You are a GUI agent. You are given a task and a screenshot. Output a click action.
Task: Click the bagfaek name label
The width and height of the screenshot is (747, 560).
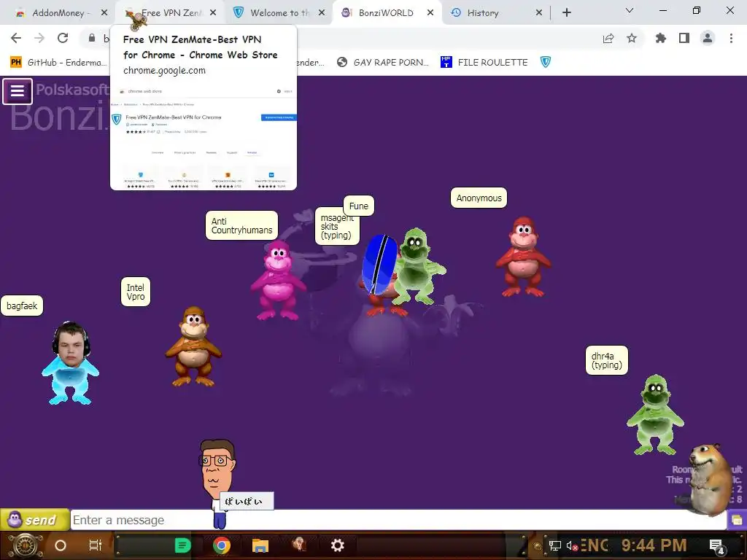[x=22, y=306]
